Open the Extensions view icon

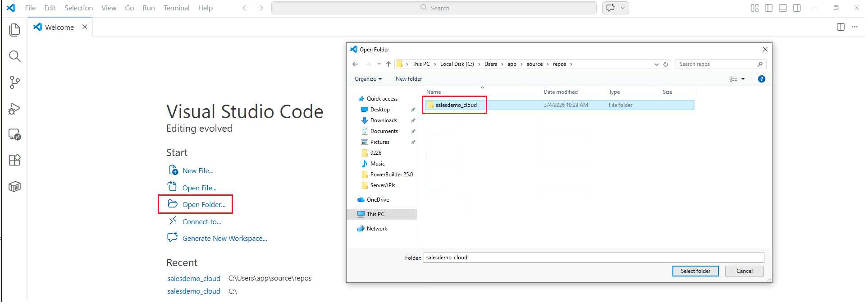tap(14, 160)
